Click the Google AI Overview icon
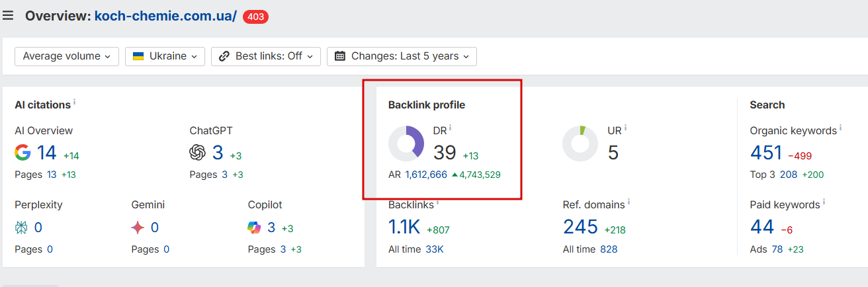The image size is (868, 287). click(x=22, y=153)
